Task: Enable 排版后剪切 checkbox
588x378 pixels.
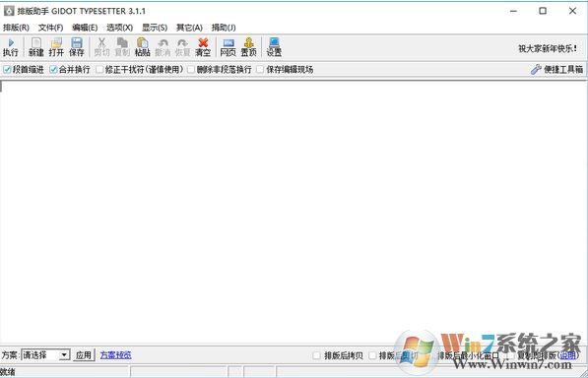Action: [x=372, y=355]
